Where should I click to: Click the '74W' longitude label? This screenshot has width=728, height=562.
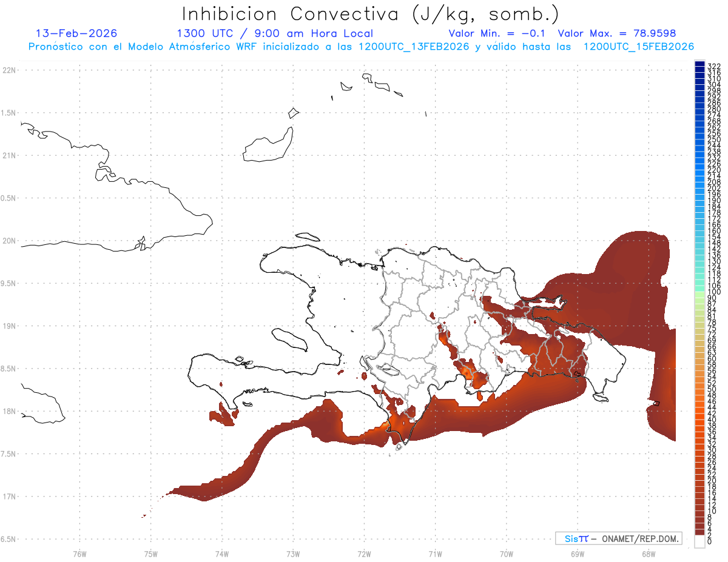coord(221,554)
